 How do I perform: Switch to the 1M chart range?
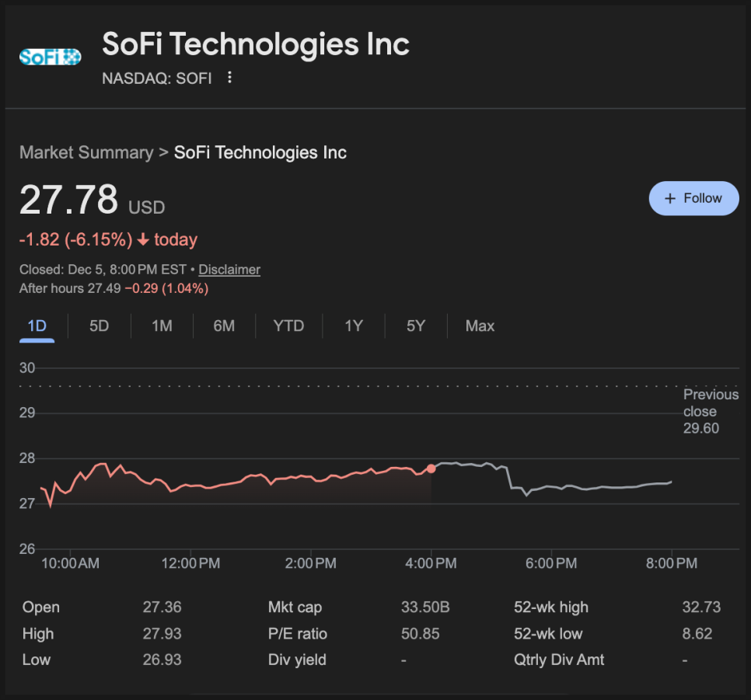[162, 326]
